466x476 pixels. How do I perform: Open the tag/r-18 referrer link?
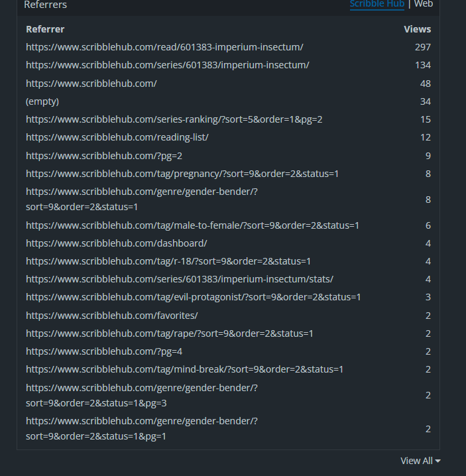[168, 261]
